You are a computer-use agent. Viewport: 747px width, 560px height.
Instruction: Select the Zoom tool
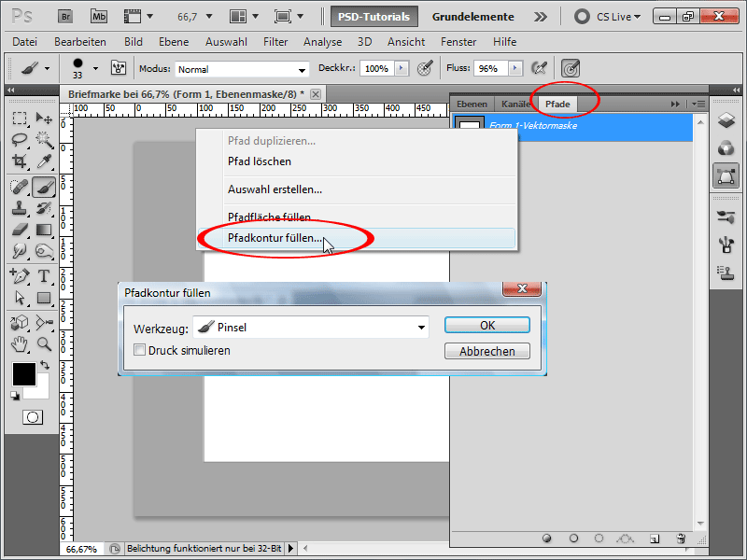tap(44, 344)
